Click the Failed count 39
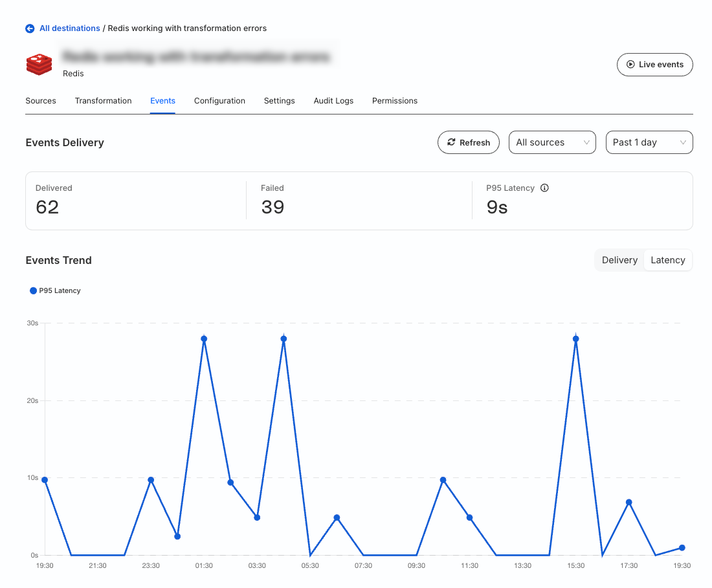Image resolution: width=712 pixels, height=588 pixels. point(273,208)
